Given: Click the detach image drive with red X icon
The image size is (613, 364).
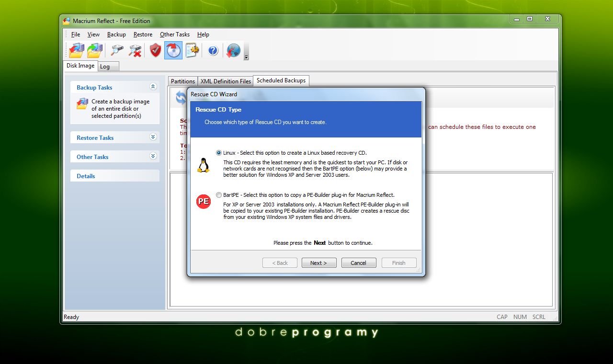Looking at the screenshot, I should click(x=135, y=50).
